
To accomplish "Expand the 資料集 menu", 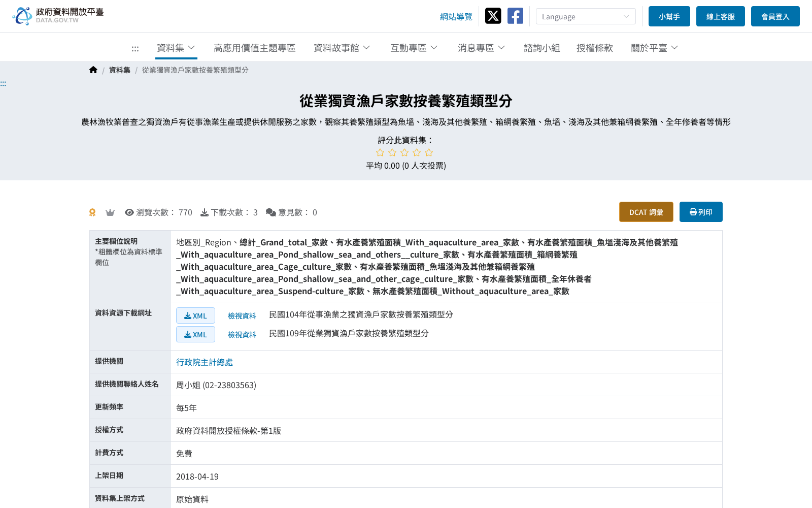I will pyautogui.click(x=176, y=48).
